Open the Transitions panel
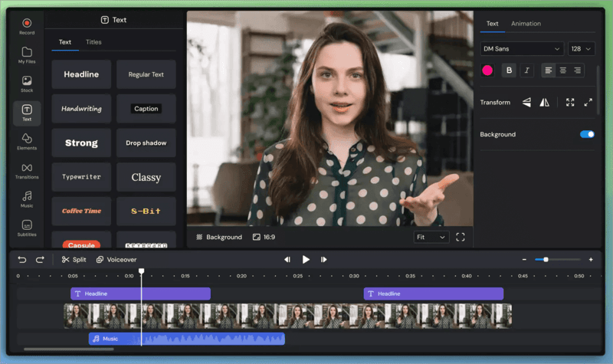Viewport: 613px width, 364px height. (27, 171)
